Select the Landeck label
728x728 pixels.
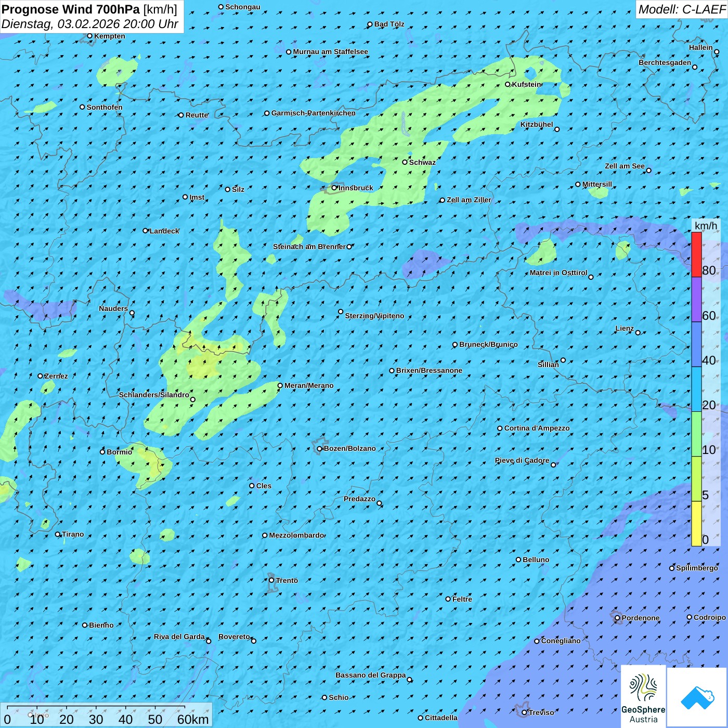tap(164, 231)
